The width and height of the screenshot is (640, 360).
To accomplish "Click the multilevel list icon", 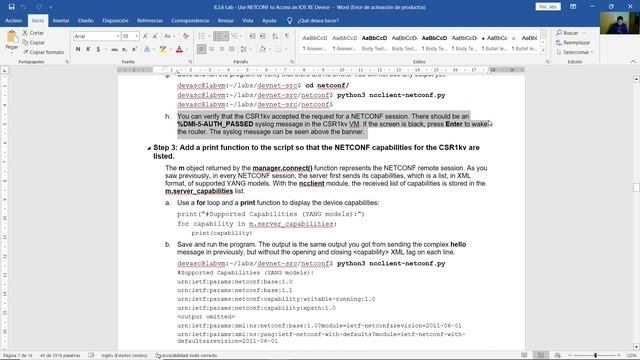I will (234, 36).
